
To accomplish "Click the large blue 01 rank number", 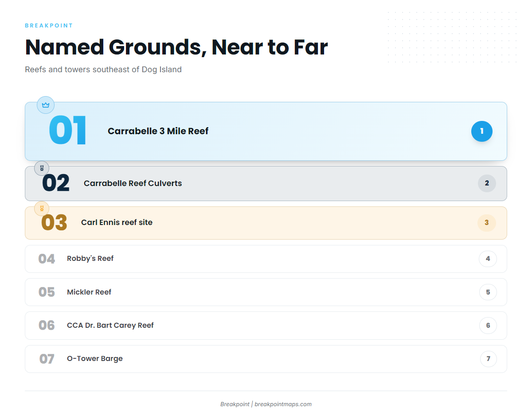I will click(67, 131).
